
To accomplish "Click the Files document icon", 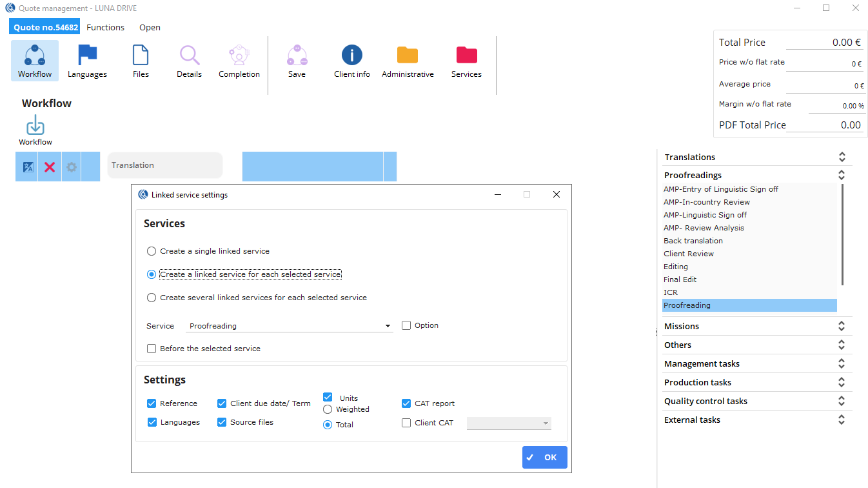I will coord(141,56).
